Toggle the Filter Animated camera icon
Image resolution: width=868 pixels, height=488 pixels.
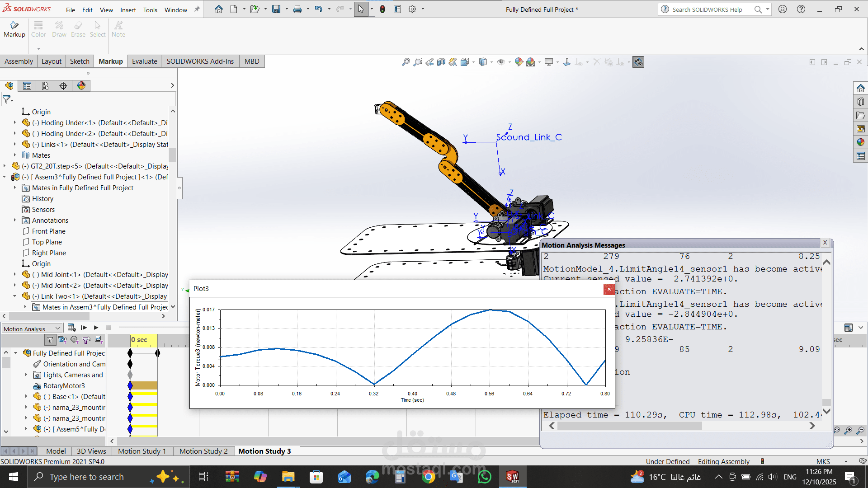[x=62, y=340]
